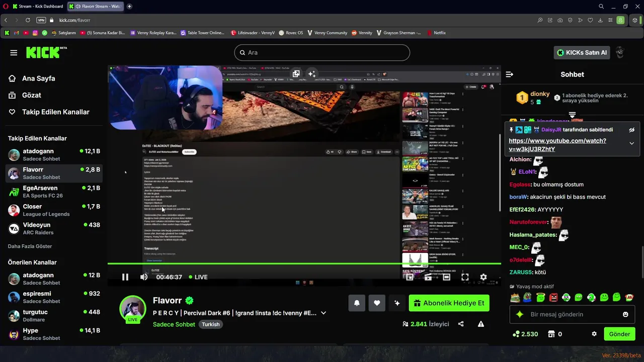Screen dimensions: 644x362
Task: Open espiresmi recommended channel
Action: 54,297
